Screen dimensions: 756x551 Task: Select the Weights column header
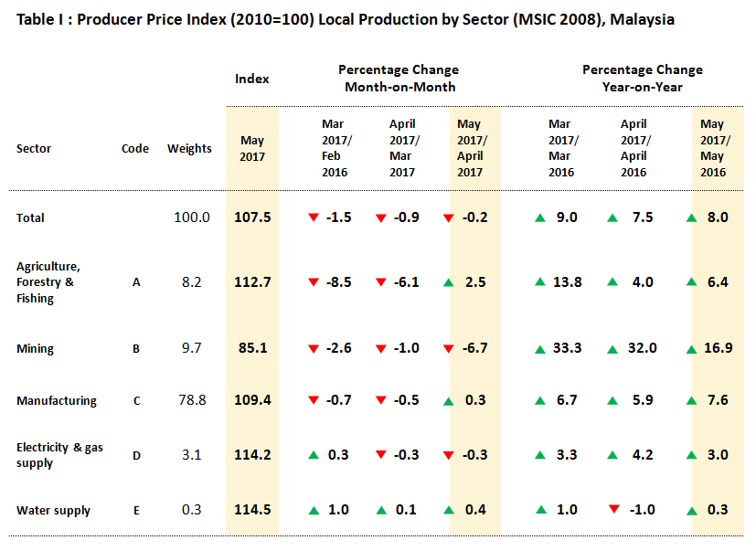(189, 149)
